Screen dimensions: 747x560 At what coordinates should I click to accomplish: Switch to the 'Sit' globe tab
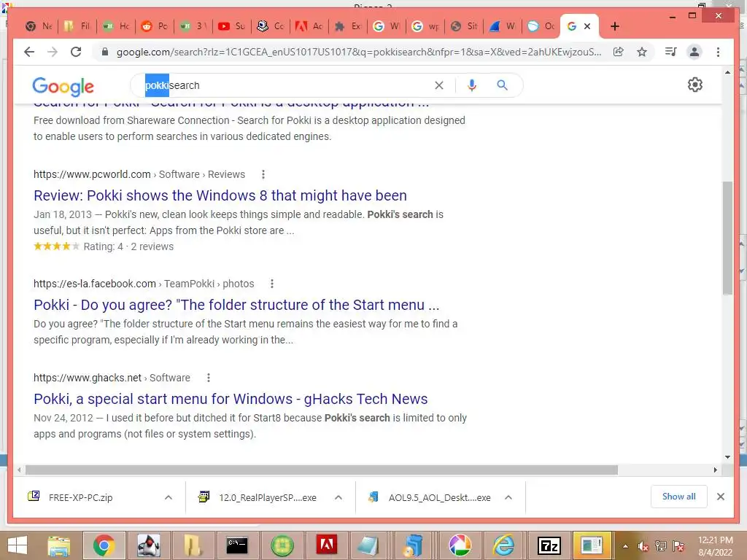tap(464, 26)
